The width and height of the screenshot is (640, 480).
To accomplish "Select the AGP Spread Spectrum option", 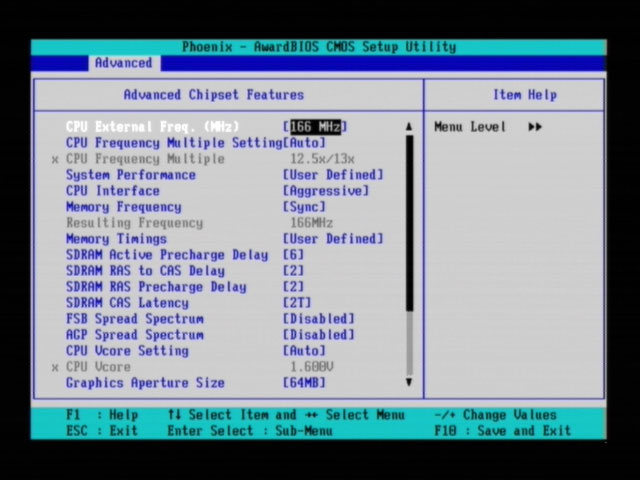I will click(135, 335).
